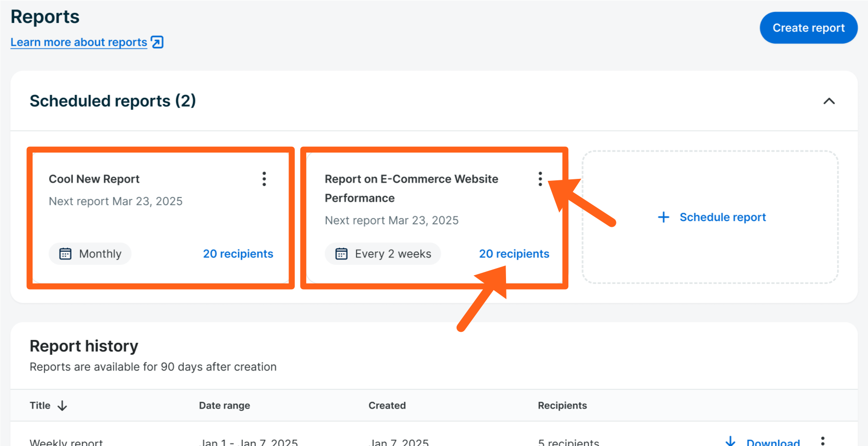Select the Created column header
868x446 pixels.
387,406
